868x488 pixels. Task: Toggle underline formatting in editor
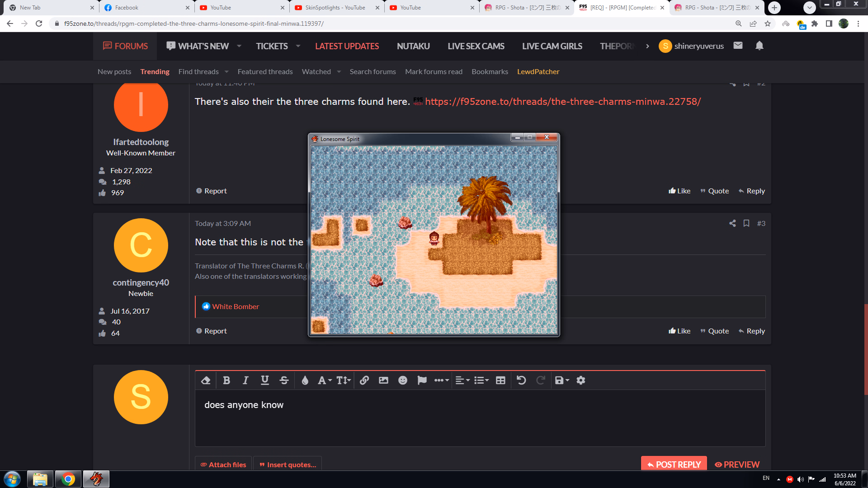click(x=265, y=380)
